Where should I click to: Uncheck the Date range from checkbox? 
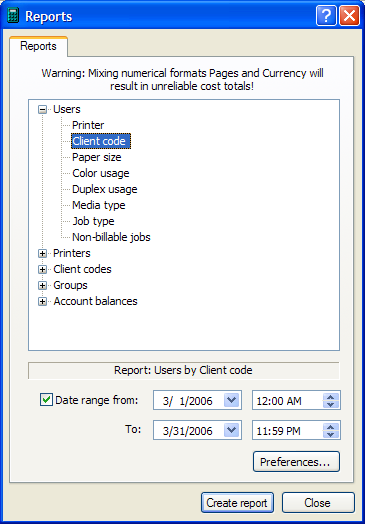(x=46, y=400)
